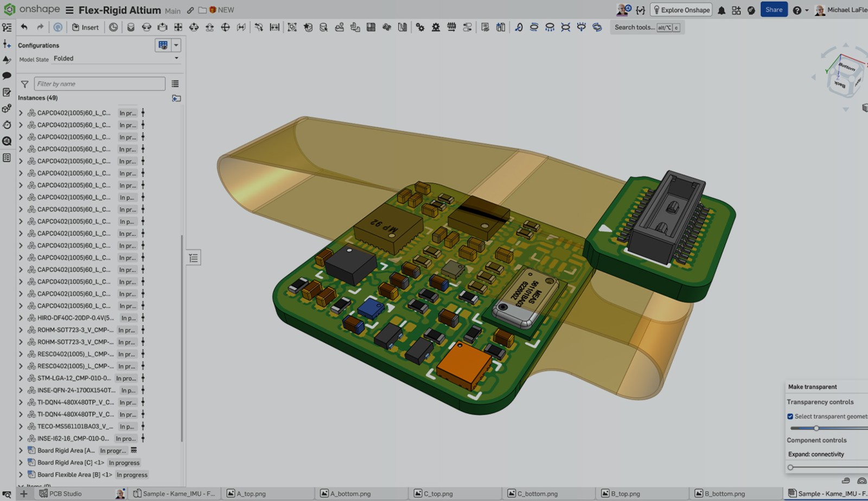Open the Model State Folded dropdown
The width and height of the screenshot is (868, 501).
point(116,59)
